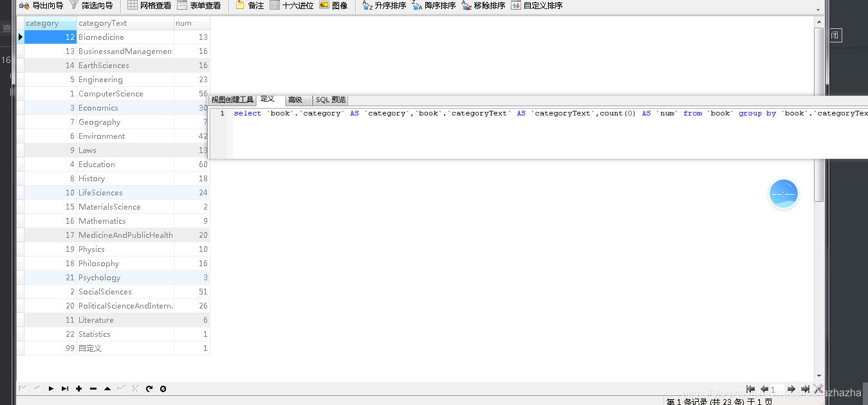868x405 pixels.
Task: Go to last page icon
Action: click(x=805, y=389)
